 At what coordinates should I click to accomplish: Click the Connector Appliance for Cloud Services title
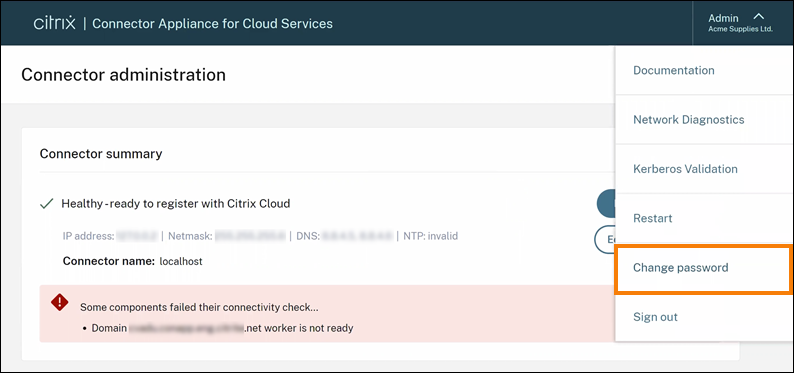click(x=213, y=23)
